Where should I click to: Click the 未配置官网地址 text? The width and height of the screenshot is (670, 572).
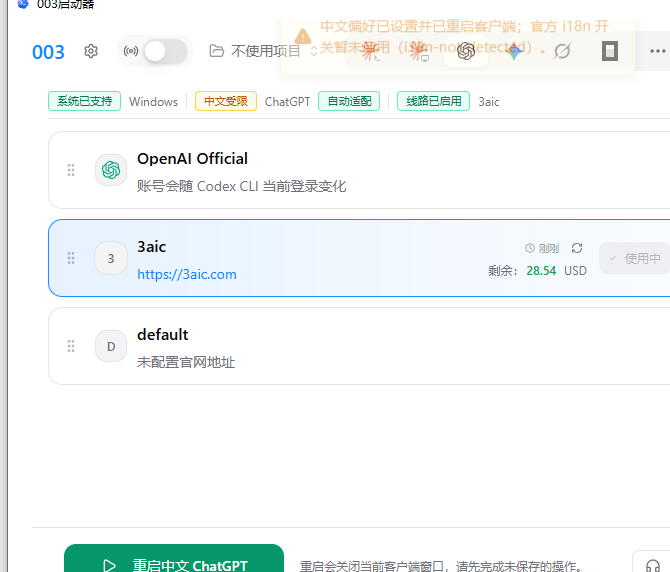point(186,362)
